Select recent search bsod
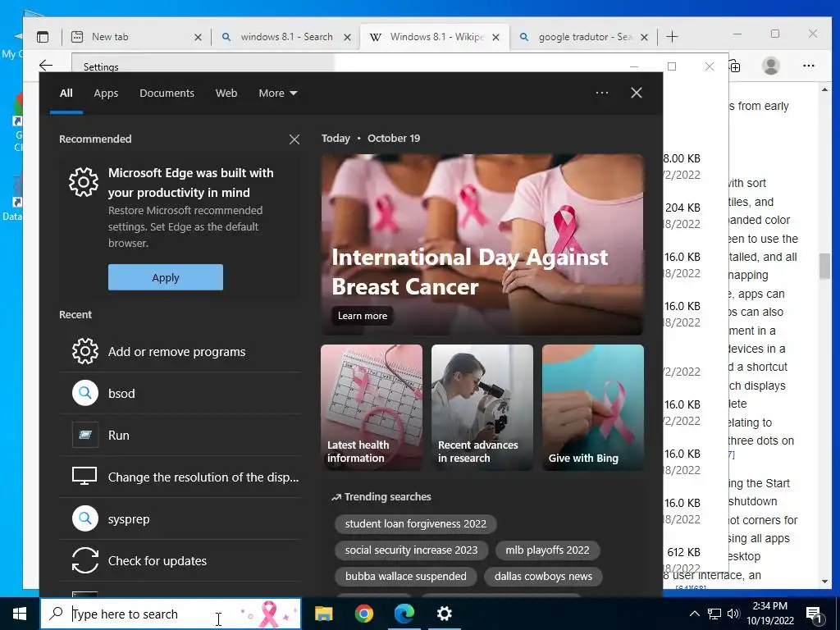This screenshot has height=630, width=840. click(180, 393)
